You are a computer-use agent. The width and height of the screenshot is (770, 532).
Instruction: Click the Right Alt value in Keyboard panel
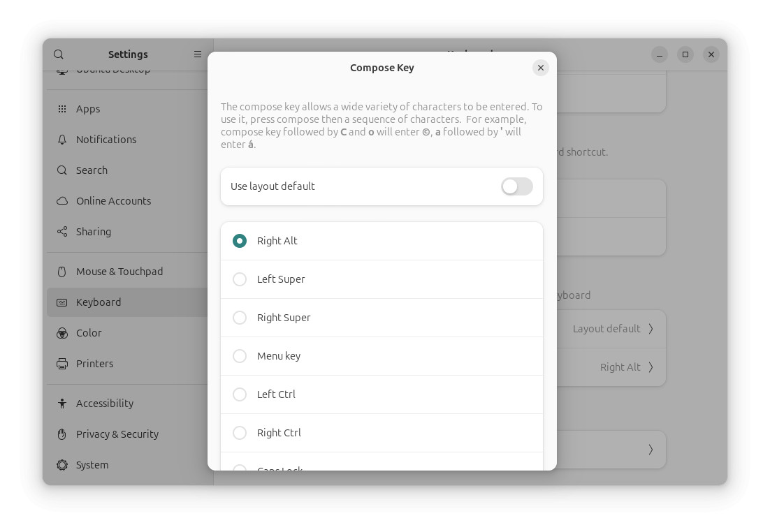[620, 367]
